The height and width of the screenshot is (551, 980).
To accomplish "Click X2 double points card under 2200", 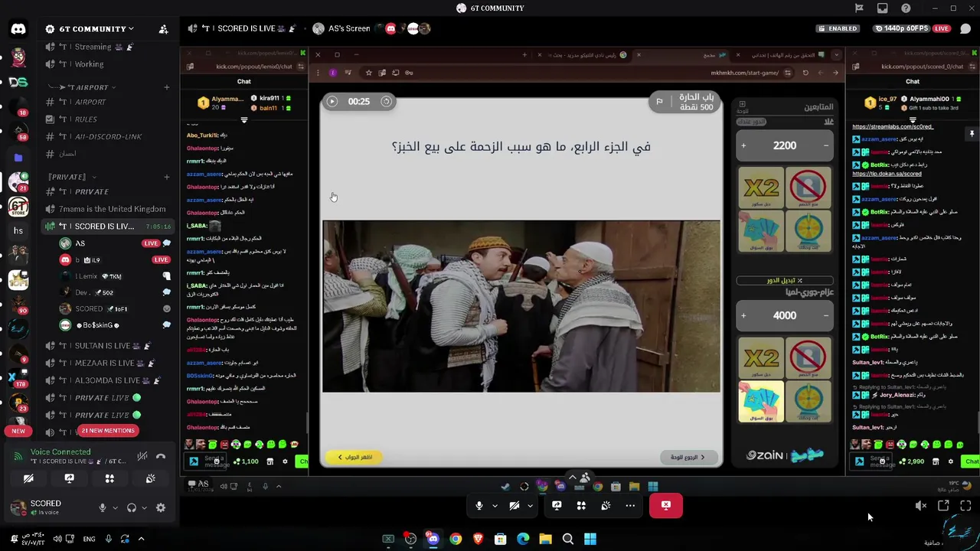I will 761,187.
